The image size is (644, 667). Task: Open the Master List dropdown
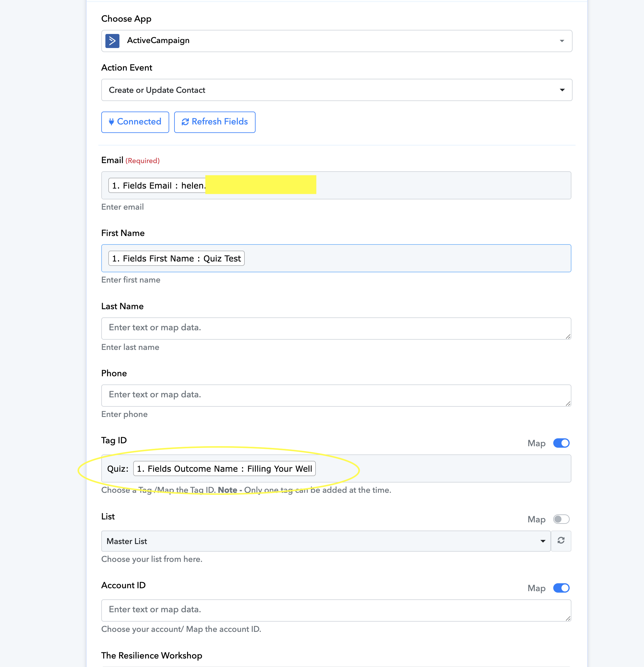click(326, 541)
